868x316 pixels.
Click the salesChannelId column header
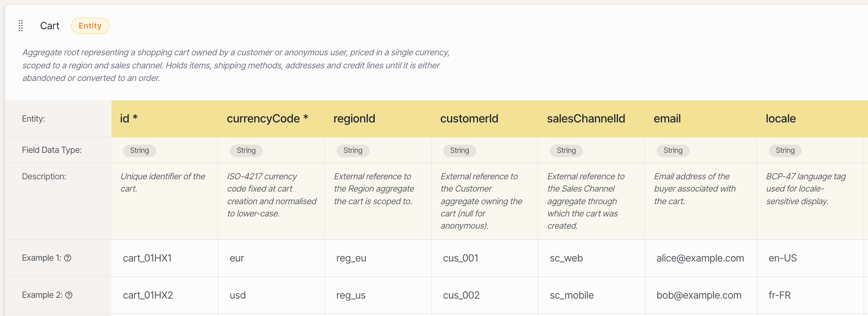coord(586,118)
